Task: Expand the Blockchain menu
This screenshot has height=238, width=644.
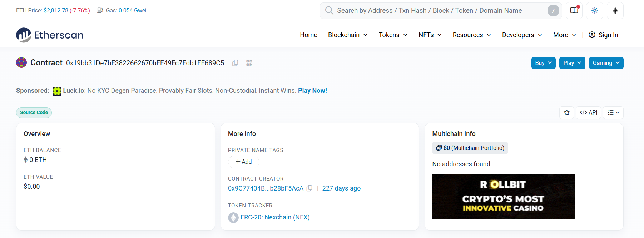Action: pyautogui.click(x=348, y=35)
